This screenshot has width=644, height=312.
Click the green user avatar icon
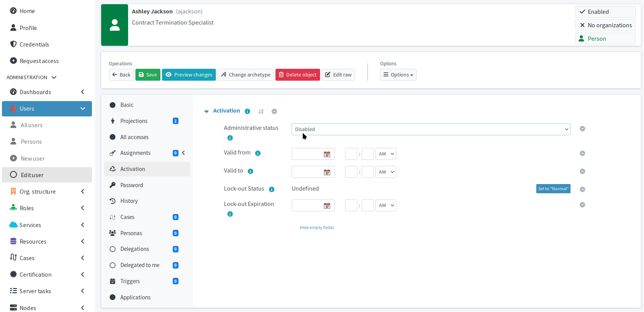115,25
